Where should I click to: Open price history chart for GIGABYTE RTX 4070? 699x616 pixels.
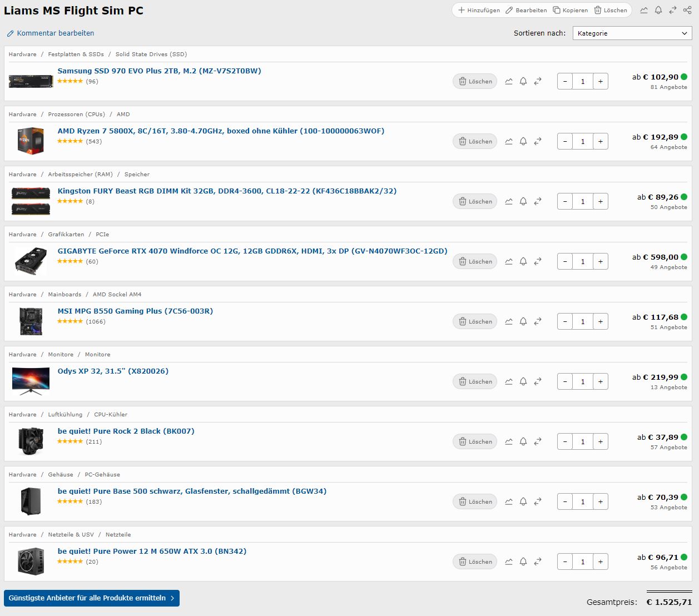tap(509, 261)
